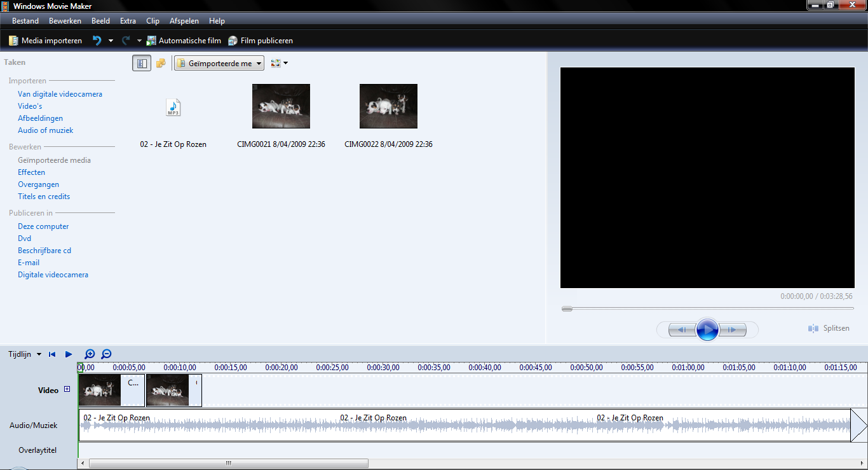Show the collections folder pane
The height and width of the screenshot is (470, 868).
[161, 63]
